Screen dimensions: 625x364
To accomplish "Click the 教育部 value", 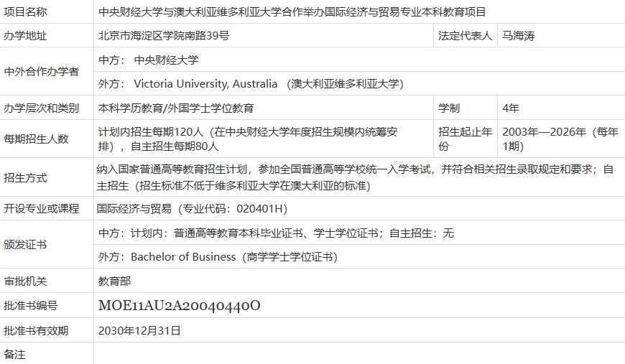I will (x=114, y=281).
